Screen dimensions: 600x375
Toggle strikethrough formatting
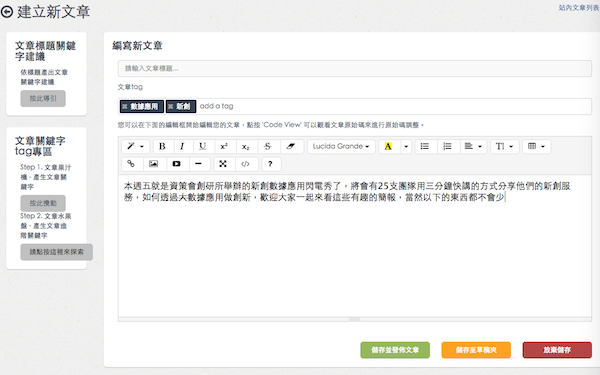tap(268, 147)
